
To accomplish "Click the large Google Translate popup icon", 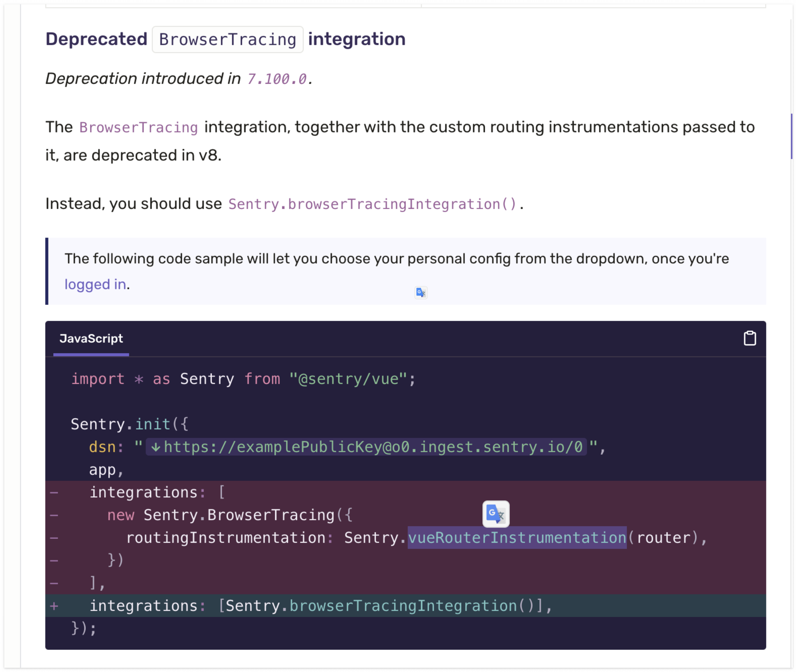I will (x=496, y=514).
